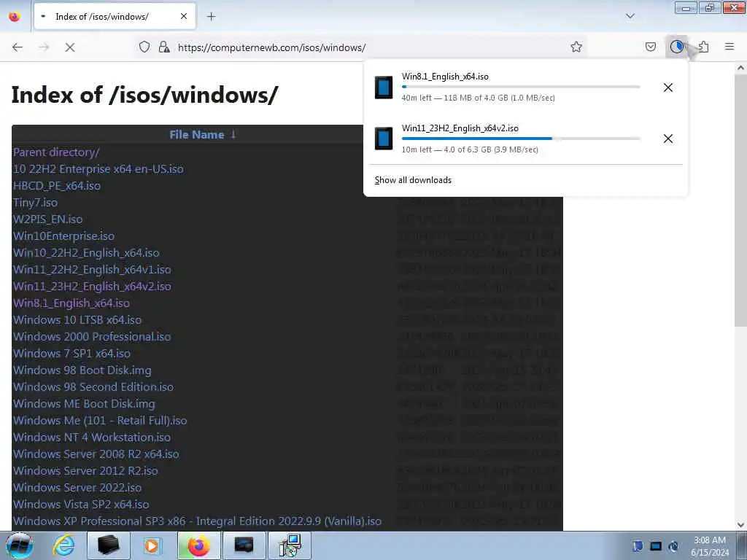The height and width of the screenshot is (560, 747).
Task: Stop page loading with the X button
Action: pyautogui.click(x=70, y=47)
